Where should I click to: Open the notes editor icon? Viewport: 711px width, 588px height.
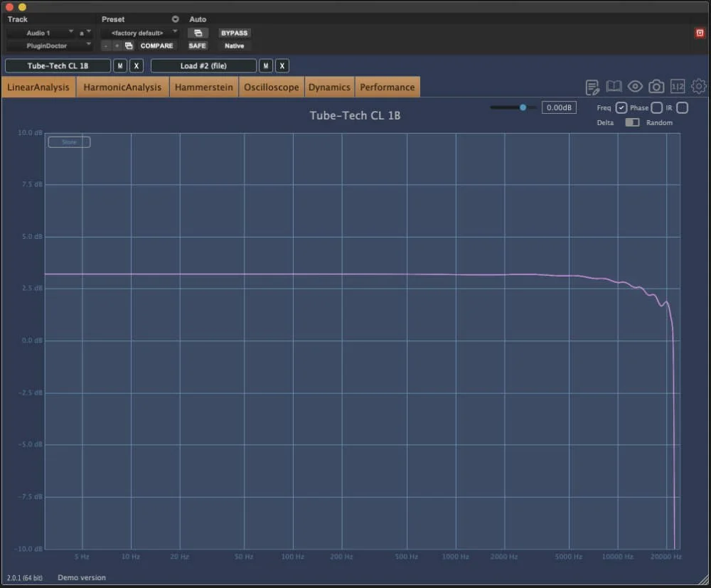pyautogui.click(x=592, y=86)
